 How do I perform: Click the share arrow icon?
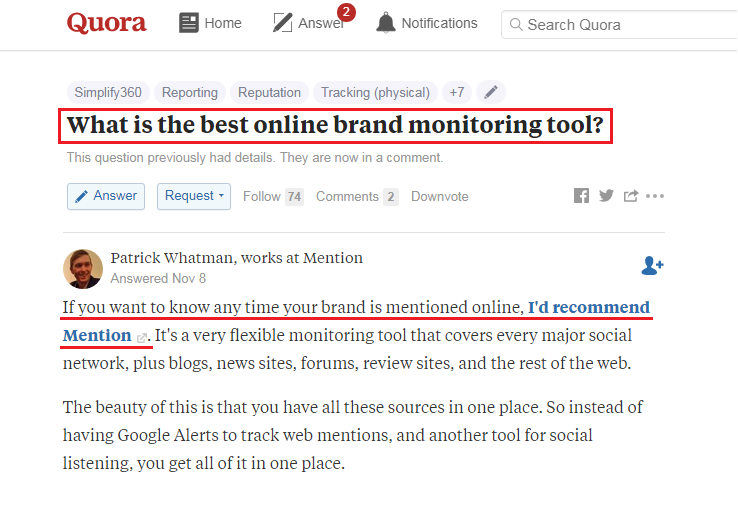631,196
